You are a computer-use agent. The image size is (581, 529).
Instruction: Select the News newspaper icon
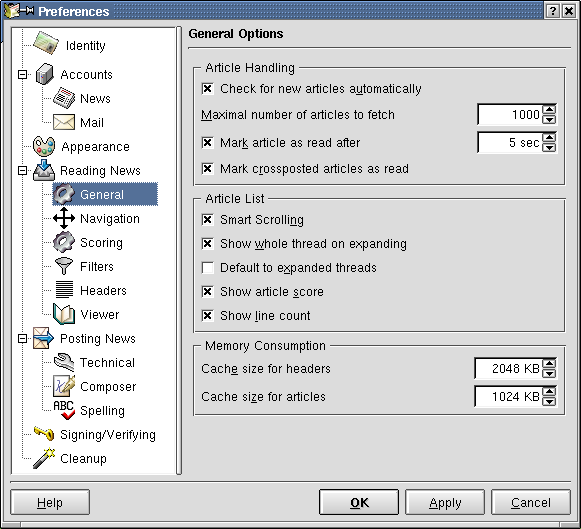64,98
